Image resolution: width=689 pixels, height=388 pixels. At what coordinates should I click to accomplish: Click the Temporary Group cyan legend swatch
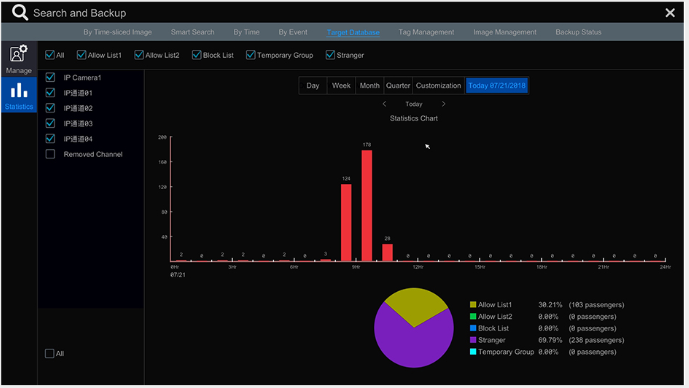[473, 352]
